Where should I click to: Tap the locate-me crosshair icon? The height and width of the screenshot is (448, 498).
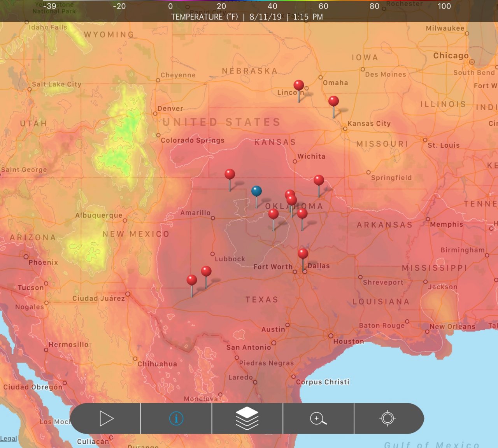(388, 418)
